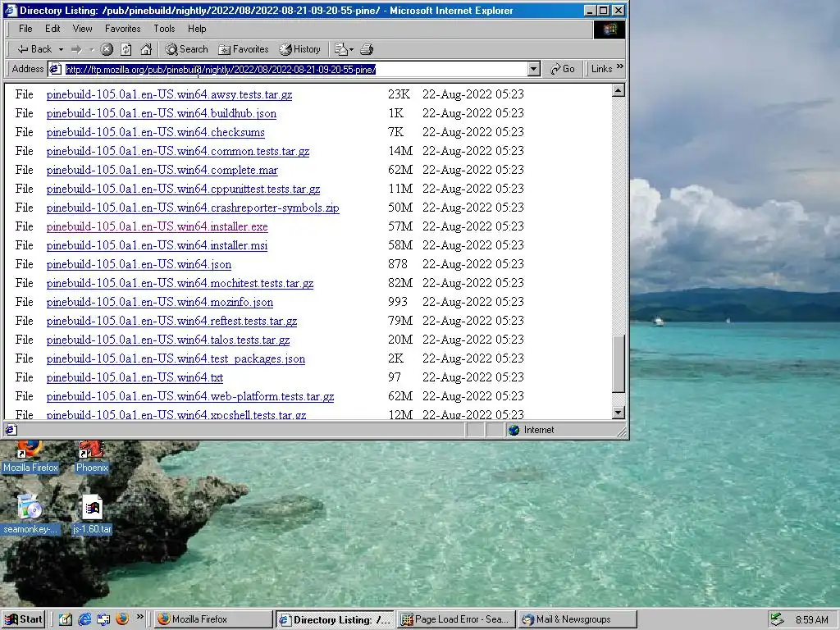The image size is (840, 630).
Task: Select the Phoenix desktop shortcut
Action: 92,457
